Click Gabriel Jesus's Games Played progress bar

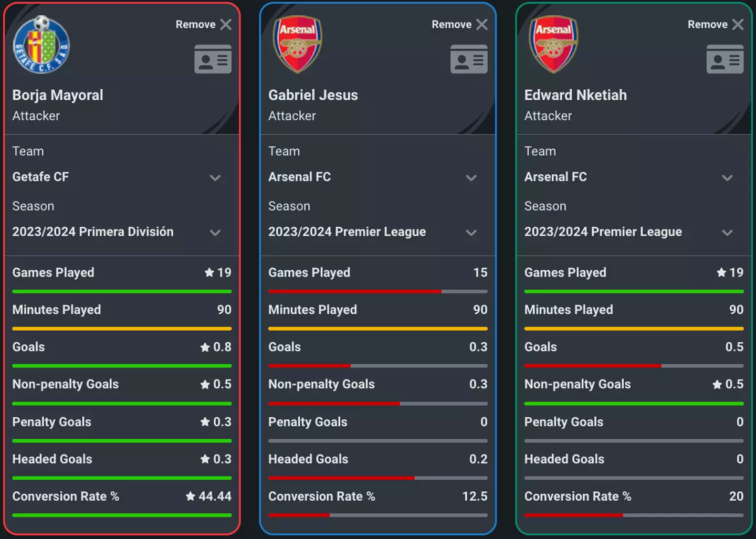[x=377, y=291]
